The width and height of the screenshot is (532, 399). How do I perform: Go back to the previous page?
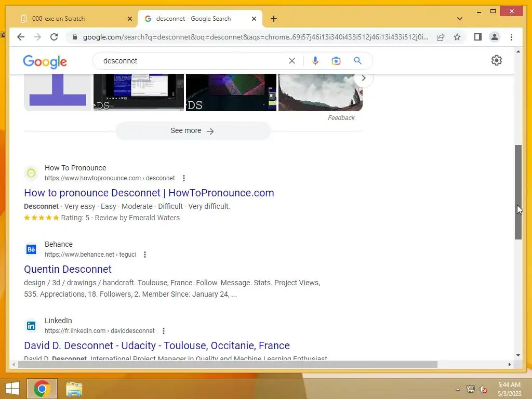tap(21, 37)
